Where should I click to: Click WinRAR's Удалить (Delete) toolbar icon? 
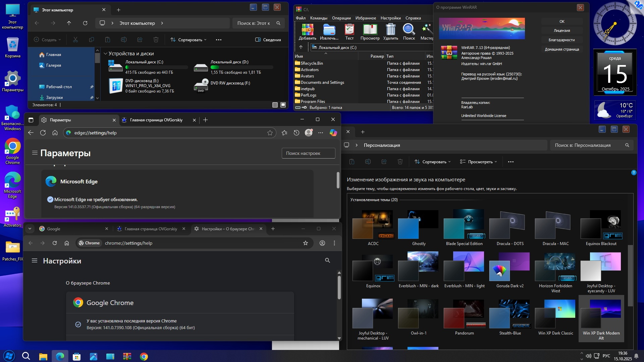[390, 30]
